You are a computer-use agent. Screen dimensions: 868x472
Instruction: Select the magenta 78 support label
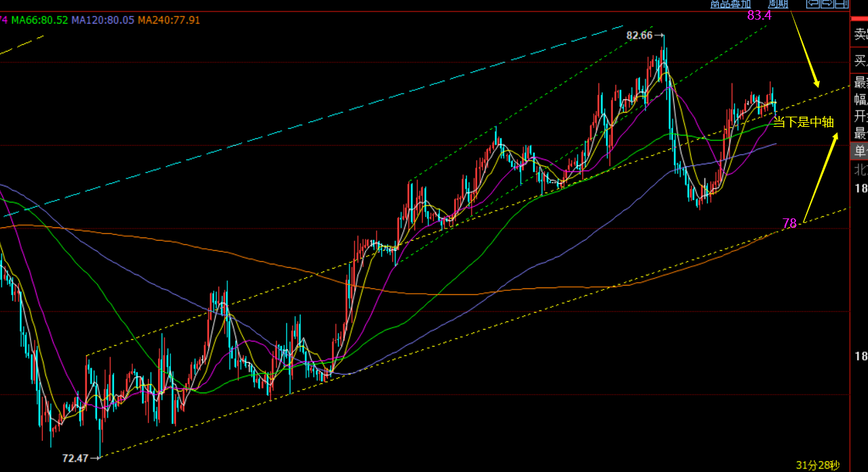789,224
